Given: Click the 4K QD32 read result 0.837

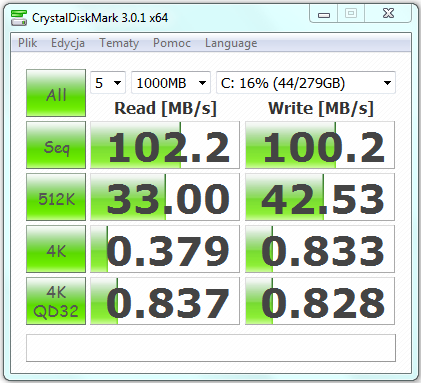Looking at the screenshot, I should coord(165,301).
